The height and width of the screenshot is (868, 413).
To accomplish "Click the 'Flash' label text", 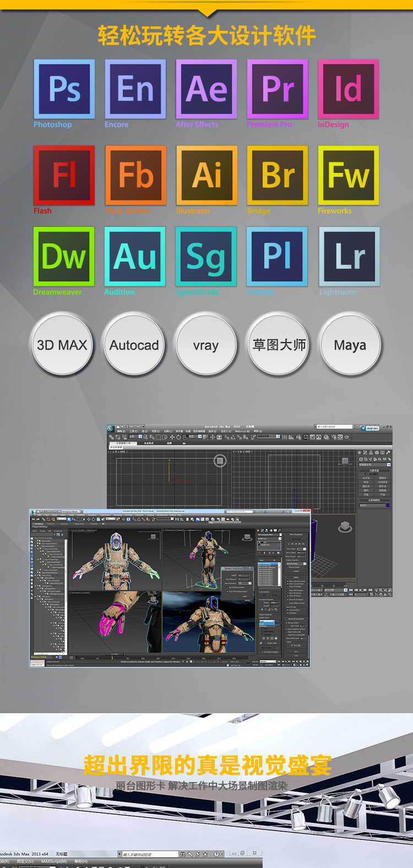I will [x=42, y=211].
